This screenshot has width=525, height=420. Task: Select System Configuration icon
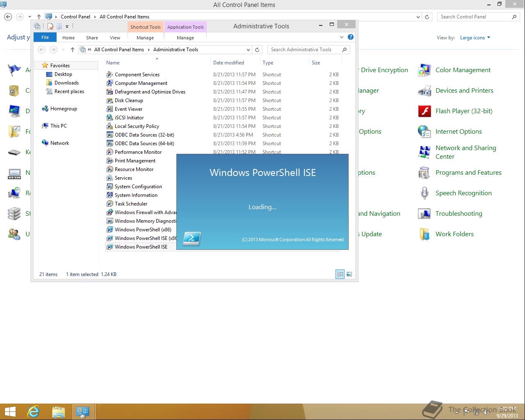pos(110,187)
